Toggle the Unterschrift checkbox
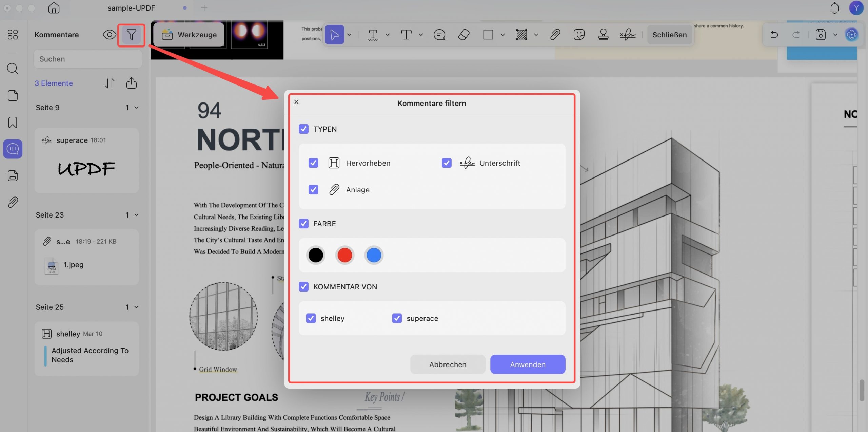868x432 pixels. 447,163
